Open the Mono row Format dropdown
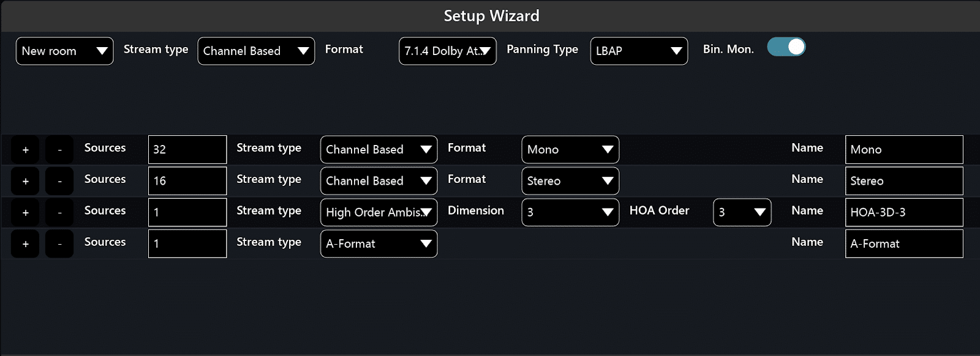Screen dimensions: 980x356 [570, 149]
